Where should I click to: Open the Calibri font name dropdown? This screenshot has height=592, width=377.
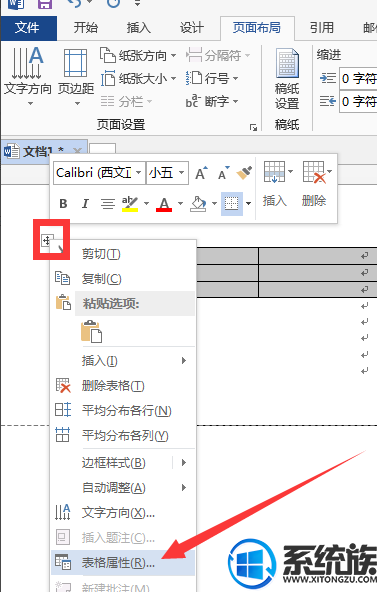99,173
